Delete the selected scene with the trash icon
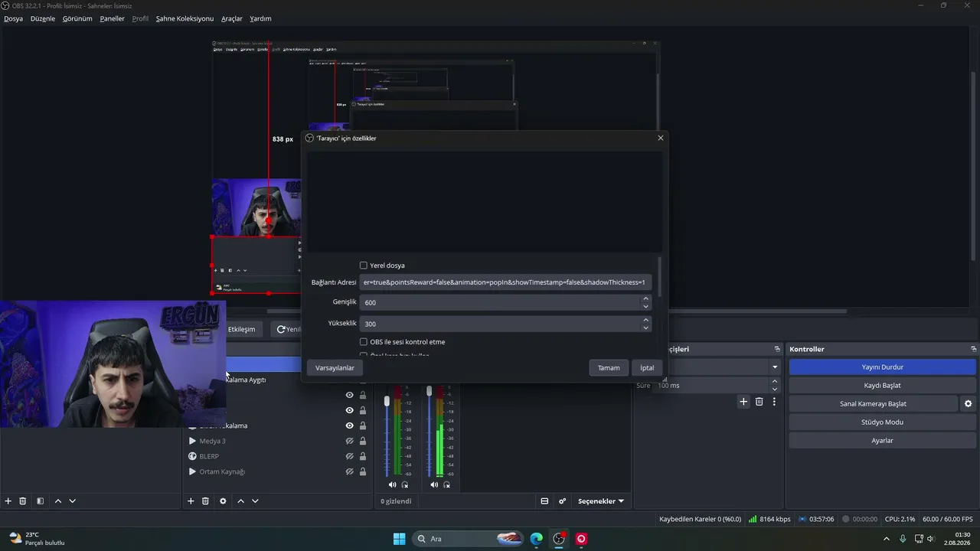The width and height of the screenshot is (980, 551). tap(23, 501)
